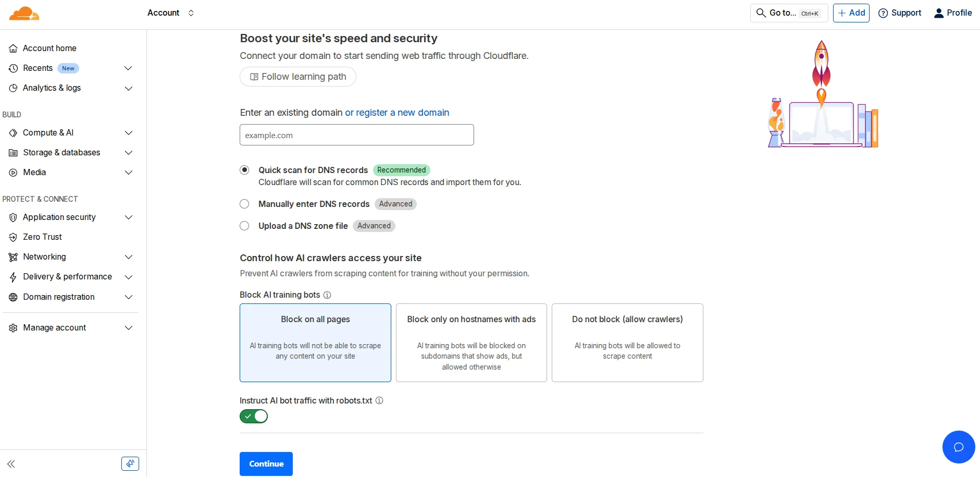
Task: Select Storage & databases from sidebar
Action: coord(61,153)
